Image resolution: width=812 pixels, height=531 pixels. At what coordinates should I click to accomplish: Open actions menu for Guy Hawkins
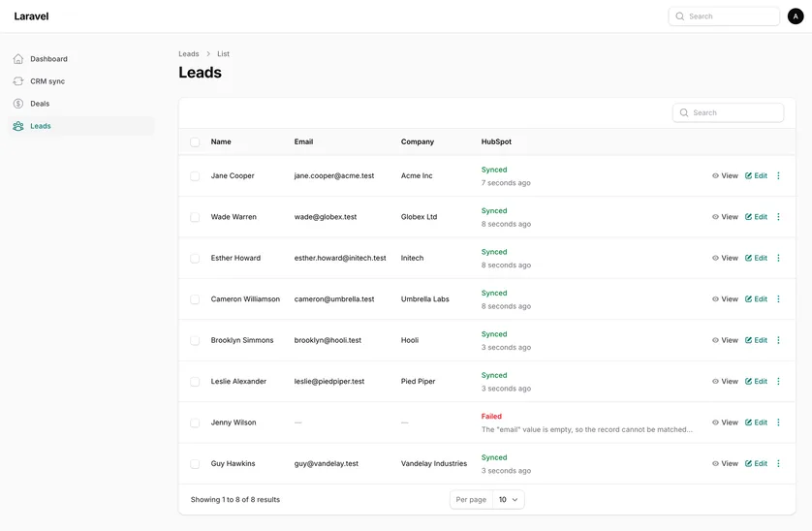pos(778,463)
